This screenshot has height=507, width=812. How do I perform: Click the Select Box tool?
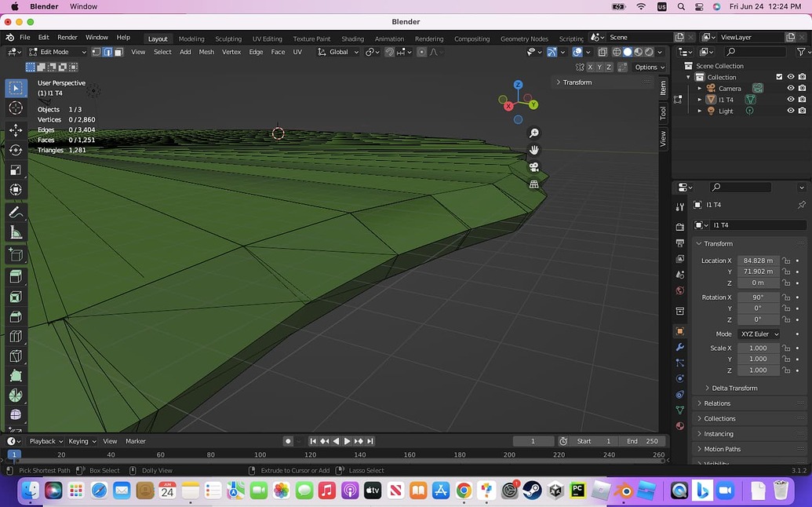[x=16, y=88]
